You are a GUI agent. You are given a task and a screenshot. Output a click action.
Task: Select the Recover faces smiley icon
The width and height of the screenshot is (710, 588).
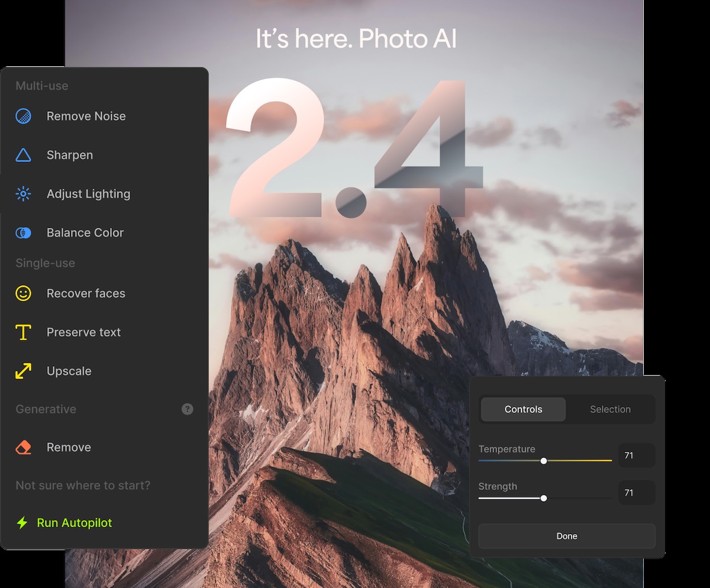pyautogui.click(x=23, y=293)
